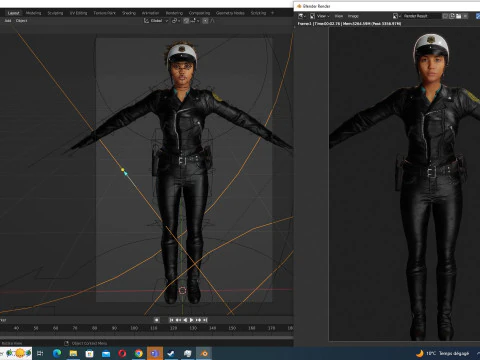This screenshot has height=360, width=480.
Task: Toggle fake user shield icon
Action: click(445, 16)
